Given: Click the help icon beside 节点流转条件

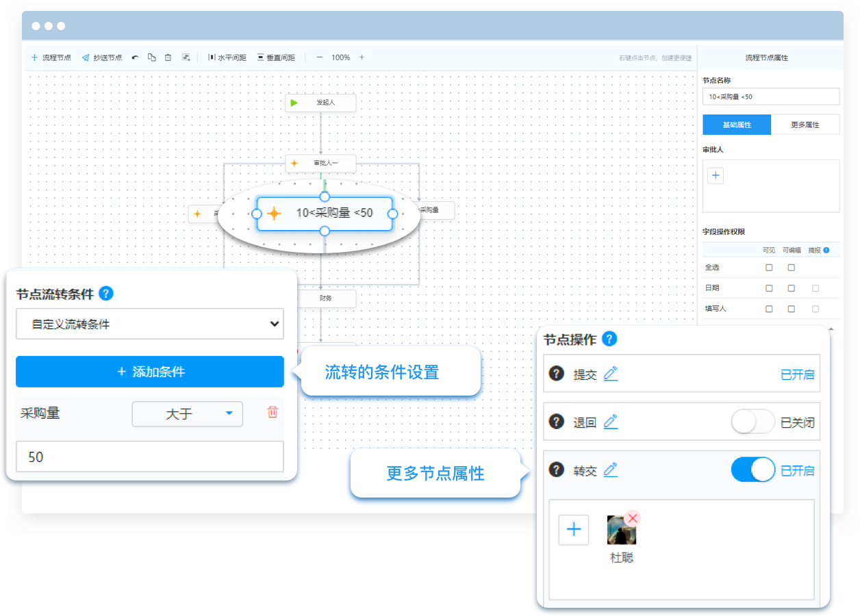Looking at the screenshot, I should [106, 294].
